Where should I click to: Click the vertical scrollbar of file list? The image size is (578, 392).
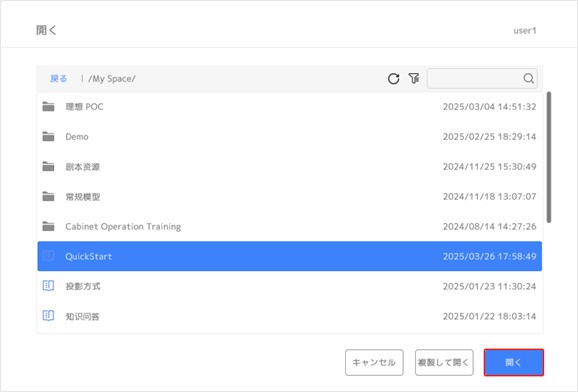click(549, 157)
